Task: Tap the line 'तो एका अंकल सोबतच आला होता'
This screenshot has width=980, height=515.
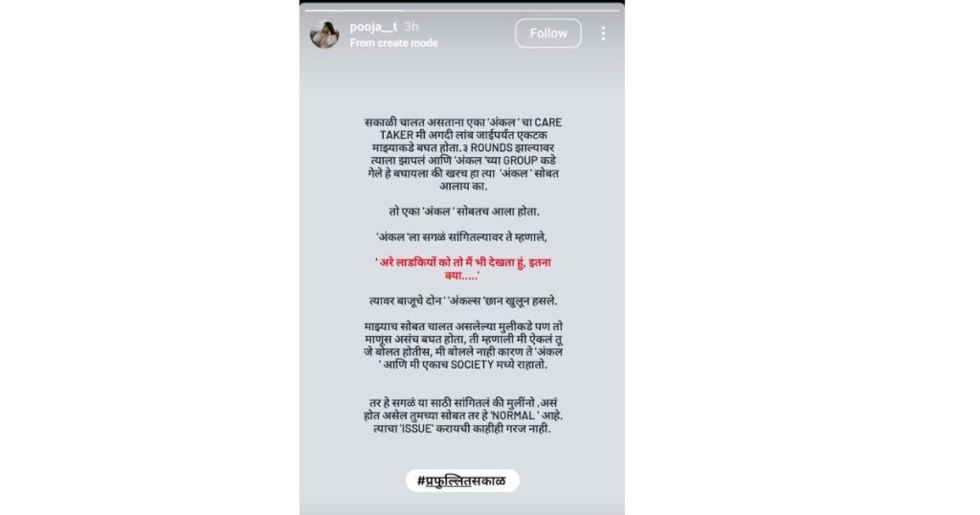Action: tap(464, 212)
